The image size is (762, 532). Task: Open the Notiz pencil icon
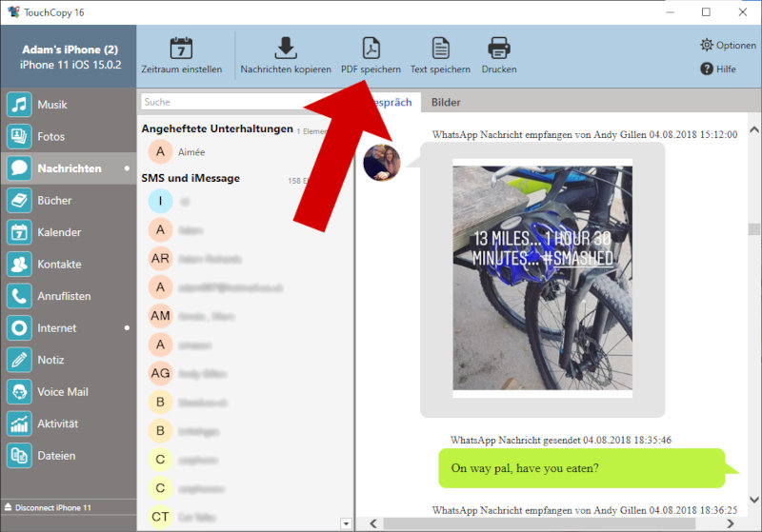click(19, 360)
